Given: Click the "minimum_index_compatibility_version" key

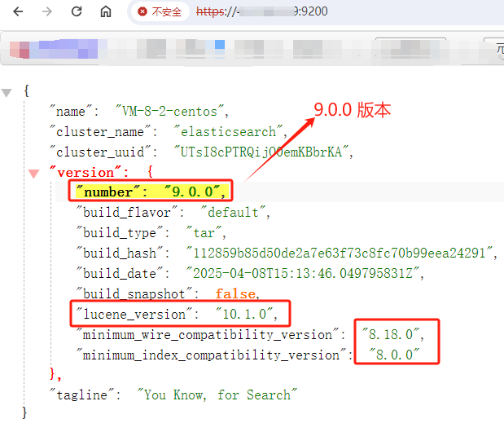Looking at the screenshot, I should pos(211,355).
